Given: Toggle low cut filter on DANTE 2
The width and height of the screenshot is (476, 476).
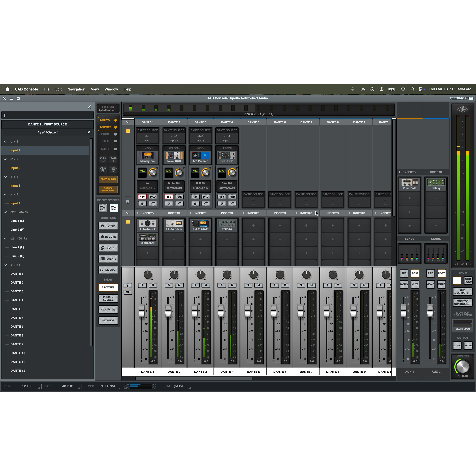Looking at the screenshot, I should click(x=179, y=204).
